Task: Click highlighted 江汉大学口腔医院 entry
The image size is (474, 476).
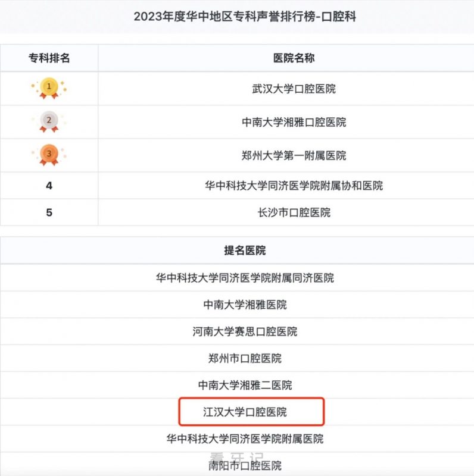Action: click(251, 412)
